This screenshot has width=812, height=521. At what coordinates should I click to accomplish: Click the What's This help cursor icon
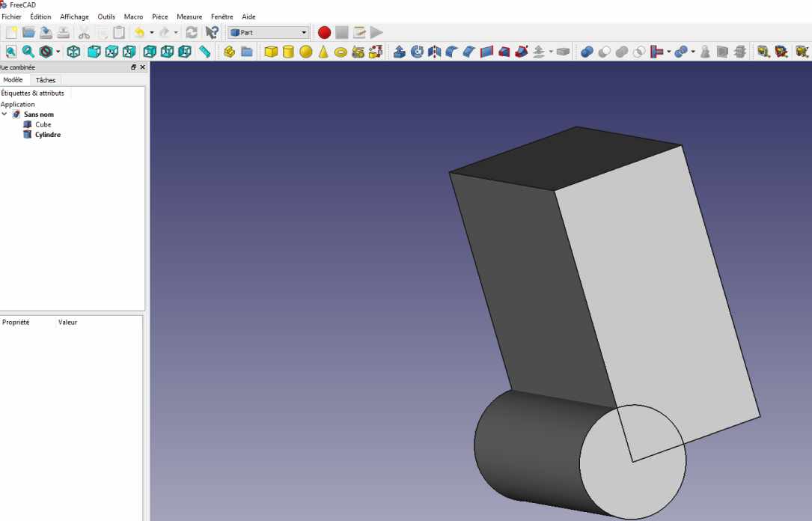pyautogui.click(x=212, y=33)
